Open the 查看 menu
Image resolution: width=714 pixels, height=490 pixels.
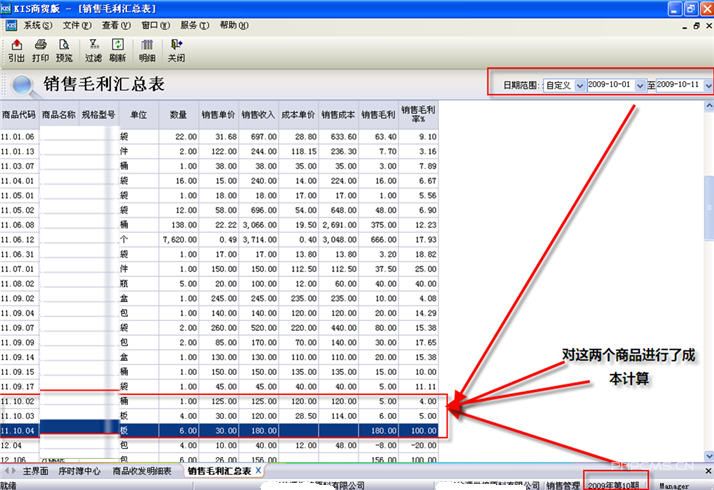click(116, 25)
